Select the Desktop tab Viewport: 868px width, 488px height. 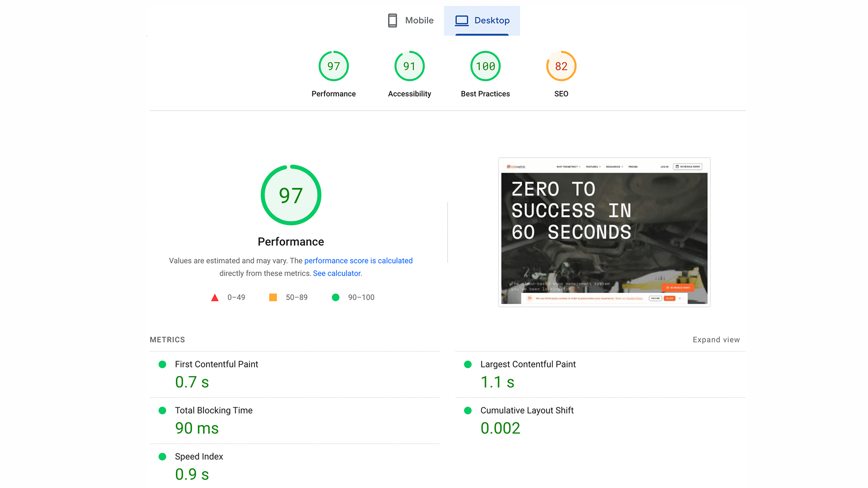coord(482,20)
